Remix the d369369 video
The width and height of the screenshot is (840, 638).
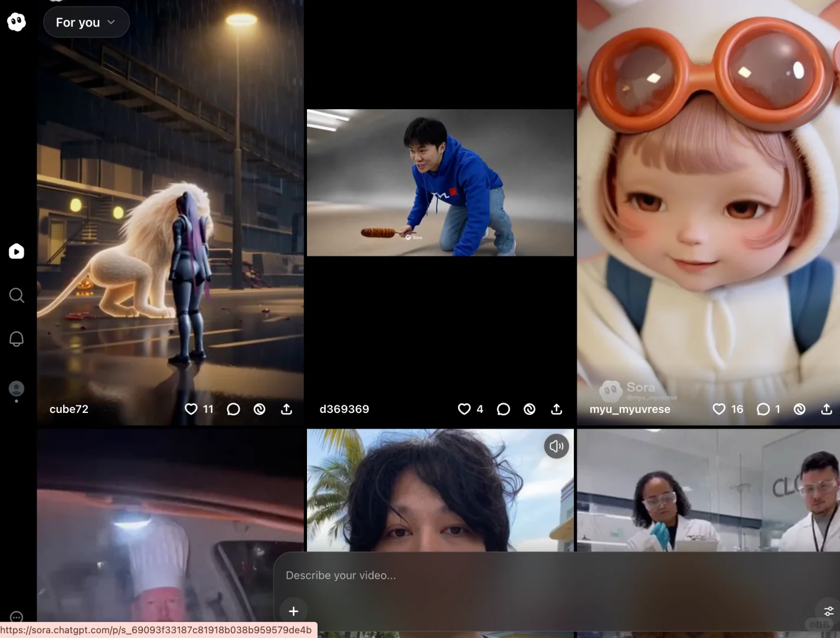[530, 409]
